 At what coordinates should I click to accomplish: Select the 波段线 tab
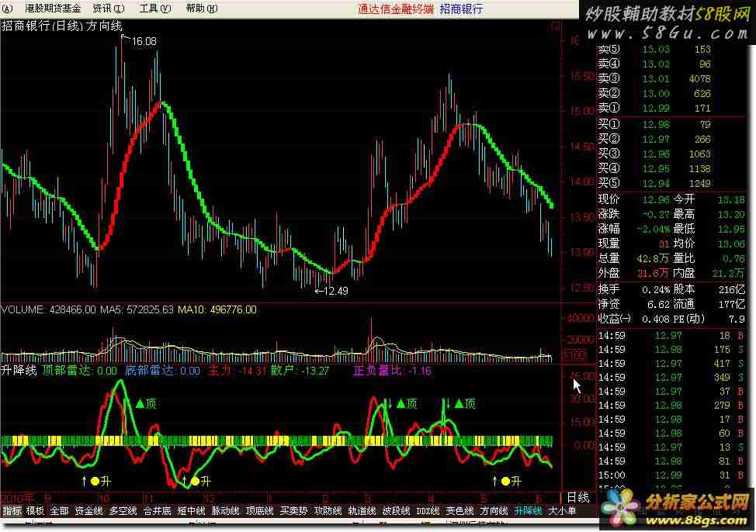pyautogui.click(x=397, y=510)
